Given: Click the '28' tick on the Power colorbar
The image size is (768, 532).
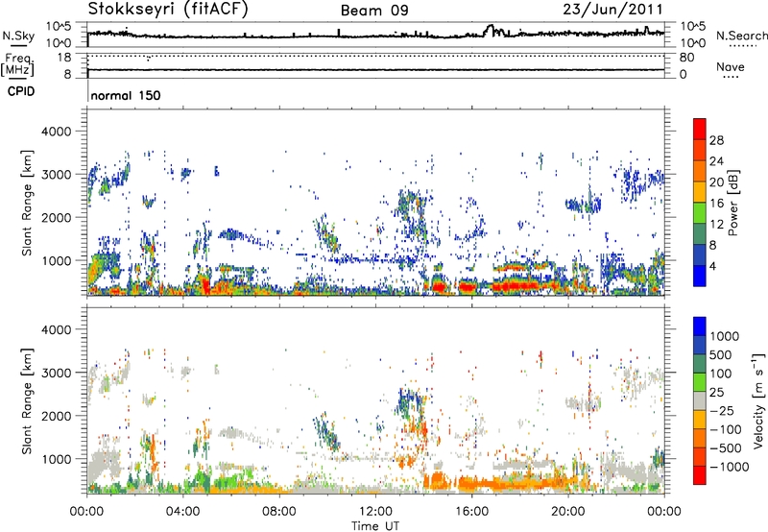Looking at the screenshot, I should pyautogui.click(x=716, y=140).
